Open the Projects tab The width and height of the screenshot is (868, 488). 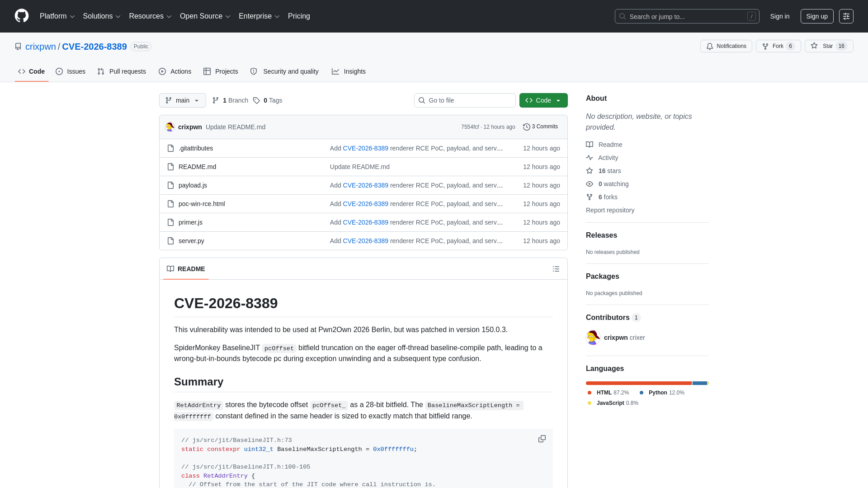[221, 71]
